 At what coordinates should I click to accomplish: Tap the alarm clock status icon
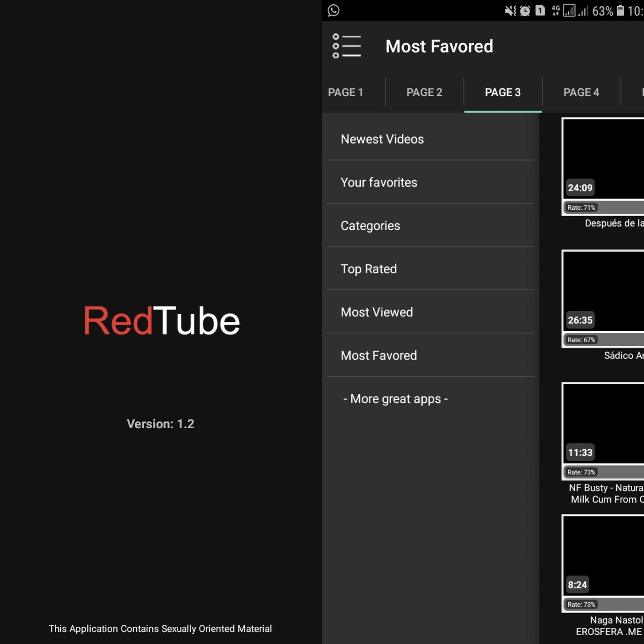coord(525,11)
